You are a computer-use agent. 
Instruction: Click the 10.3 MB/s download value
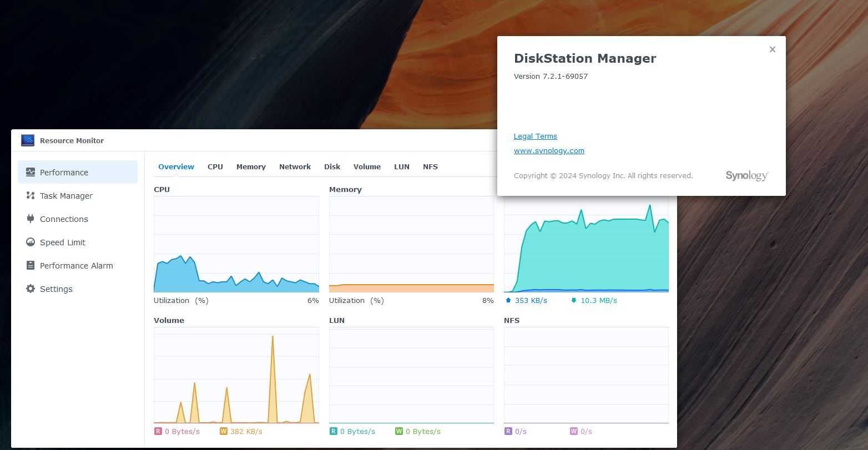[599, 300]
